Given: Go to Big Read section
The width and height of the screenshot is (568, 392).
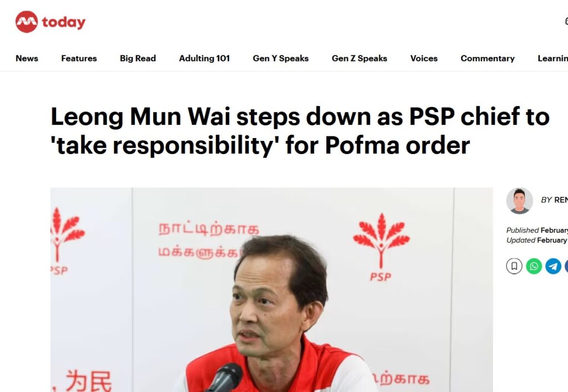Looking at the screenshot, I should (138, 58).
